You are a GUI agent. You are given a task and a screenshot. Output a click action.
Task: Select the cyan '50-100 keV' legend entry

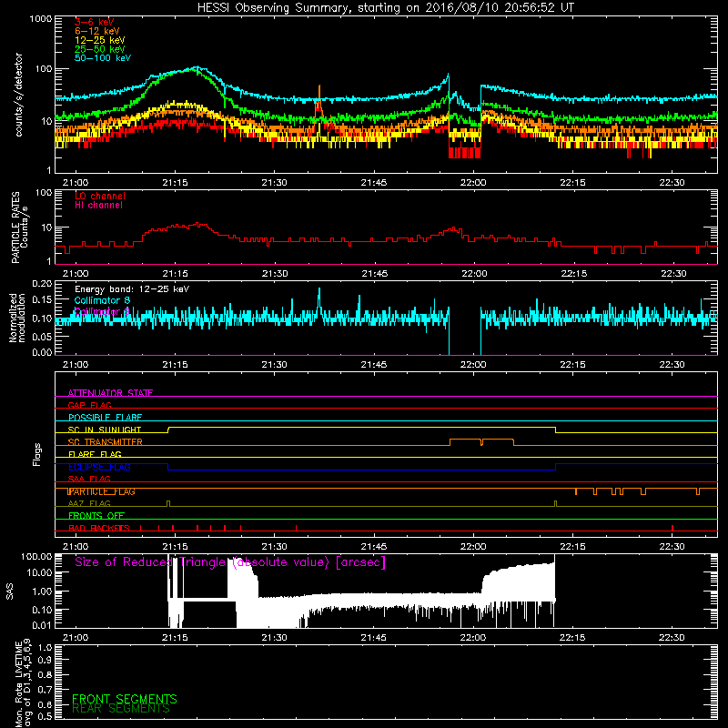click(x=103, y=58)
